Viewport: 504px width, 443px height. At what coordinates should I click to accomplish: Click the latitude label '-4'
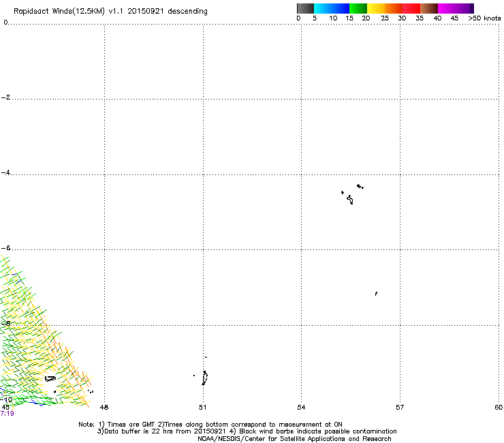click(x=5, y=172)
